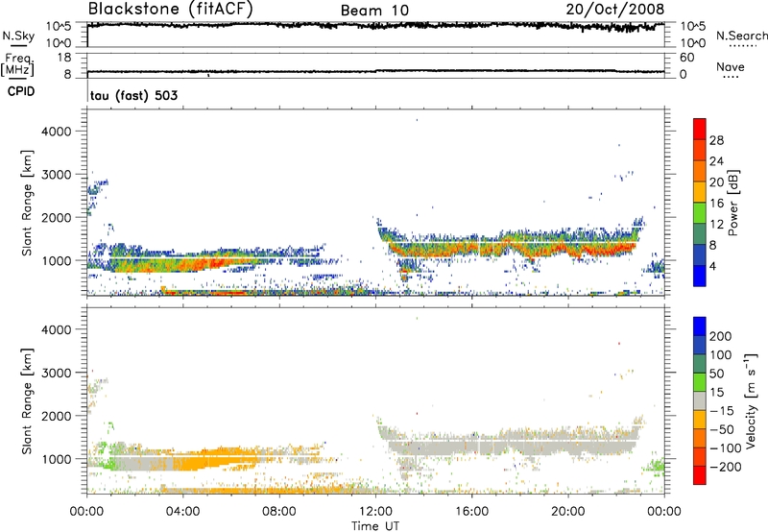Click the velocity colorbar '-200' tick value

tap(726, 467)
